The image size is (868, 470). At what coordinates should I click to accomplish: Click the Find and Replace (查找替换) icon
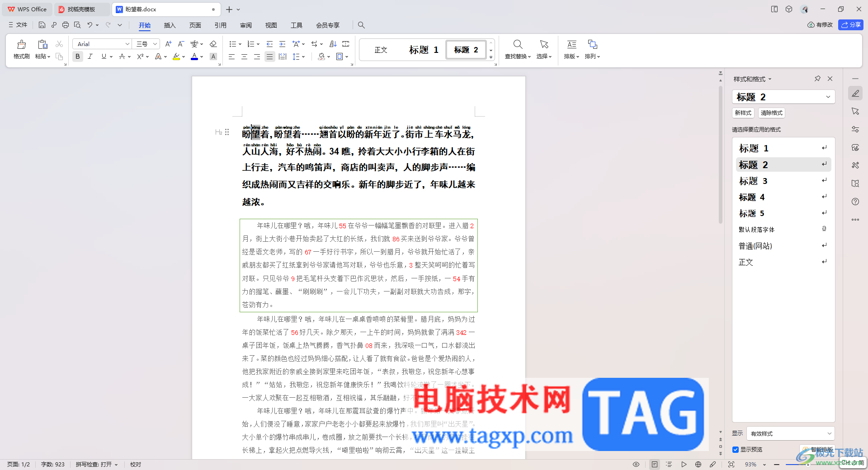518,44
